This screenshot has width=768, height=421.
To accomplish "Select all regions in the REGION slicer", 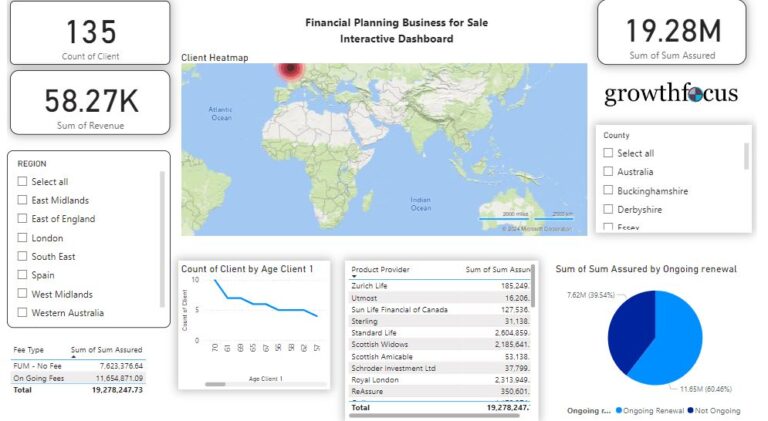I will tap(22, 182).
